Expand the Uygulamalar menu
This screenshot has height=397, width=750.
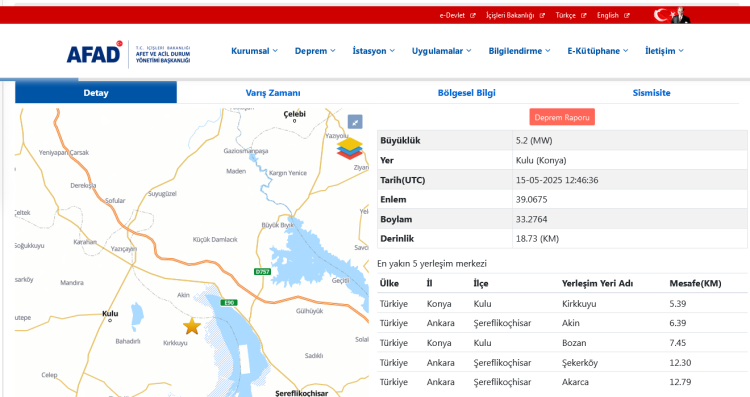pos(441,51)
